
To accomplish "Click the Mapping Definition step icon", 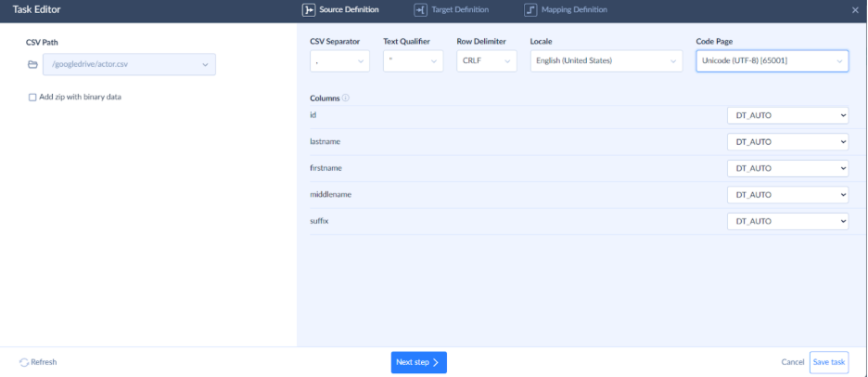I will [530, 10].
